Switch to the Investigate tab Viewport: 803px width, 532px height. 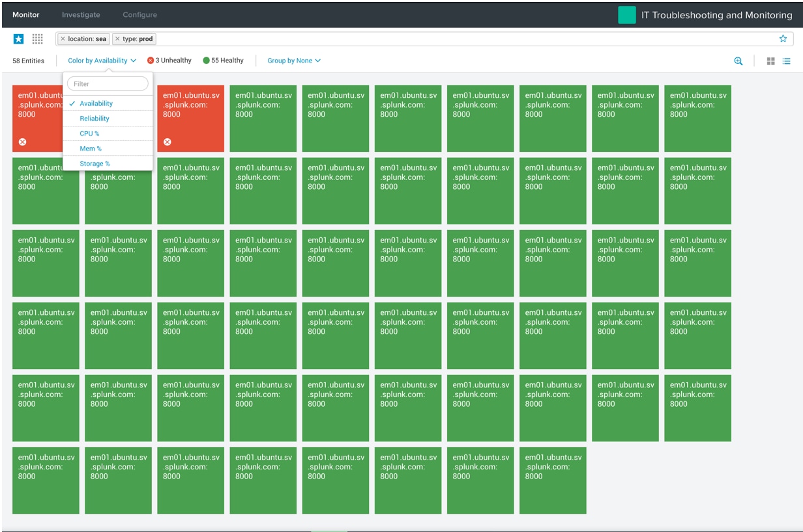click(81, 14)
